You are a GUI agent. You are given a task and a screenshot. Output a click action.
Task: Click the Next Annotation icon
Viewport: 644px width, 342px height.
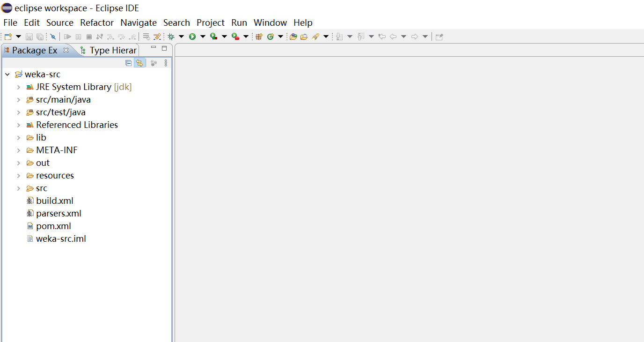pos(339,37)
